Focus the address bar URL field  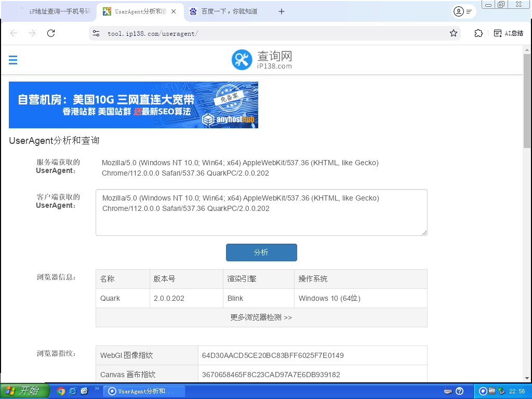270,33
